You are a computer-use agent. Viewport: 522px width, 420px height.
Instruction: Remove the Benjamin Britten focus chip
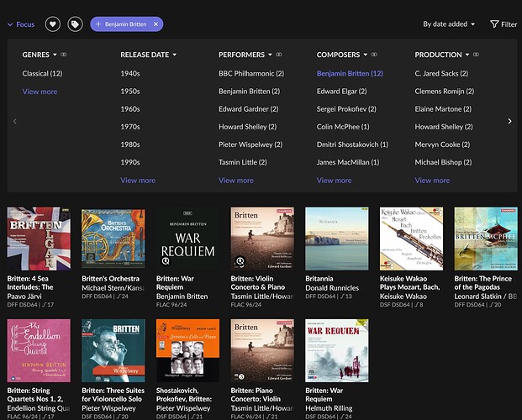[156, 24]
